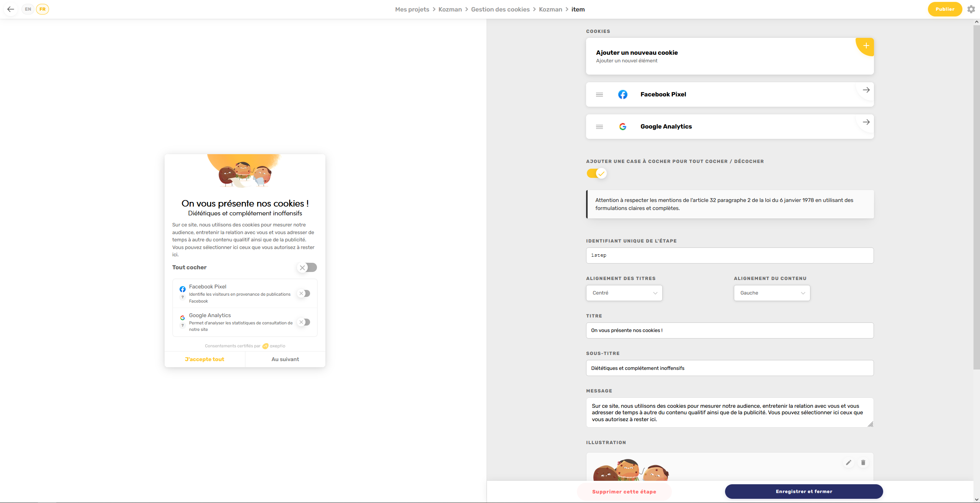Click Supprimer cette étape button
Viewport: 980px width, 503px height.
pos(624,492)
